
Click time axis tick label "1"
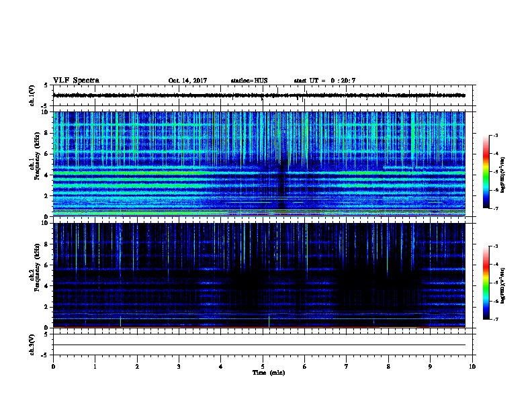95,367
